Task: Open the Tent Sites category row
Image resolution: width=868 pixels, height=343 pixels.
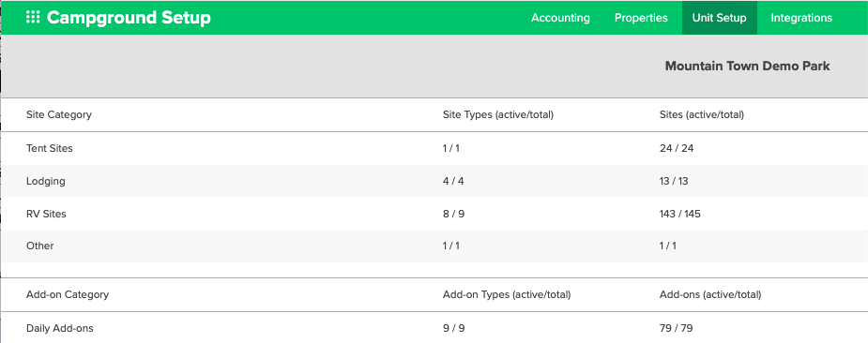Action: (434, 148)
